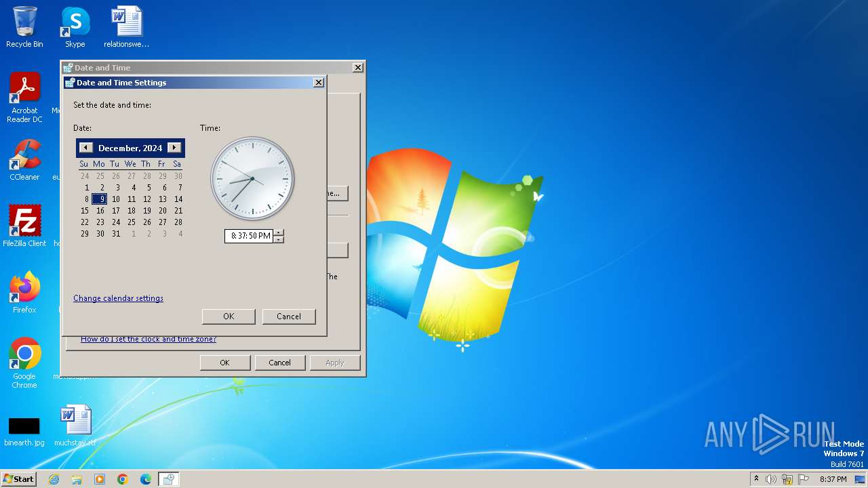
Task: Open the Skype desktop shortcut
Action: pos(75,27)
